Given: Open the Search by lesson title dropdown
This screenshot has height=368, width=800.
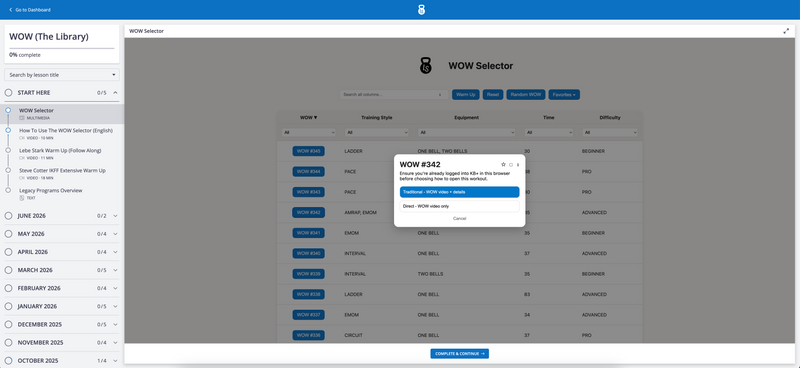Looking at the screenshot, I should 62,75.
